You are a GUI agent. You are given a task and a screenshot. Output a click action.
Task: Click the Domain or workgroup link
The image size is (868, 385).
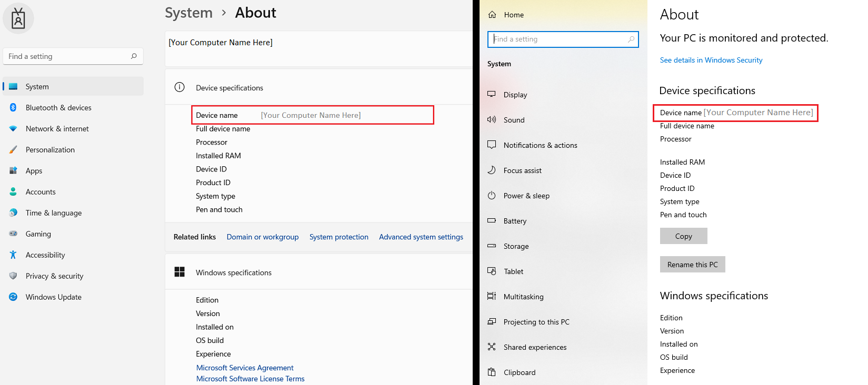click(262, 237)
